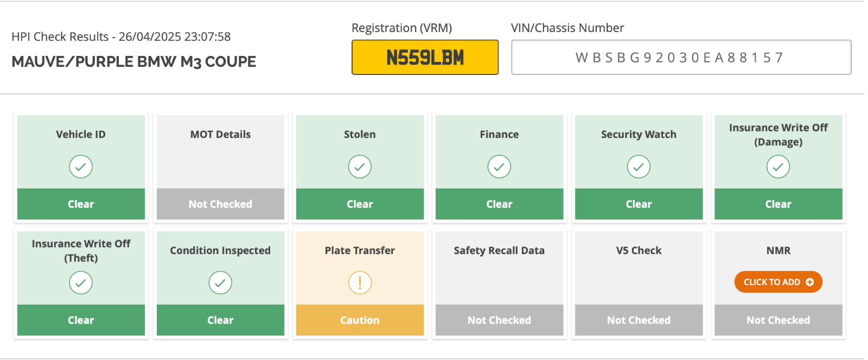The image size is (868, 360).
Task: Open the Stolen Clear status bar
Action: 360,204
